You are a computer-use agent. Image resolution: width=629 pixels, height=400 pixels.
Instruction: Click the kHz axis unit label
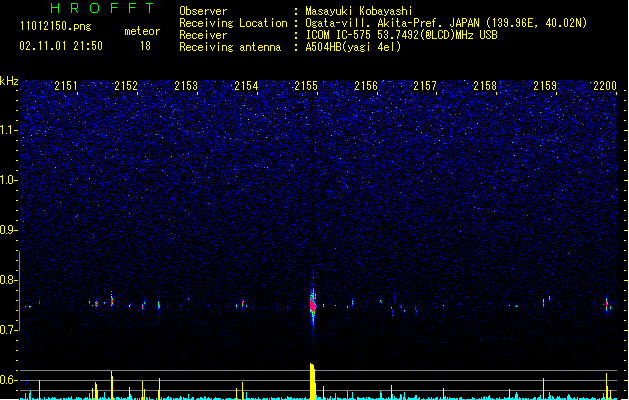point(9,81)
